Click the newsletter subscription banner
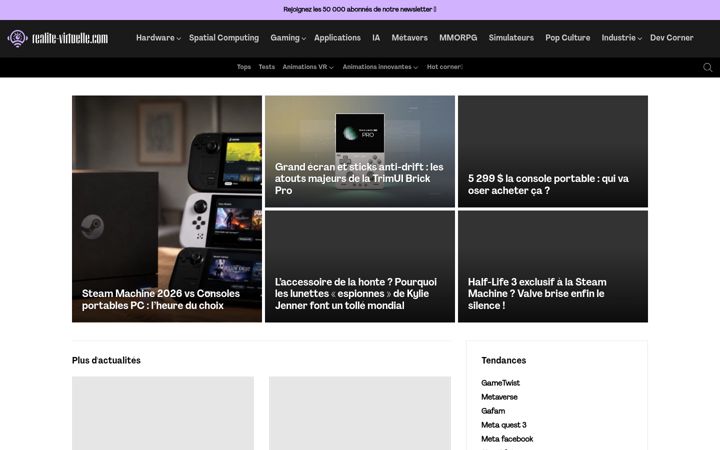This screenshot has width=720, height=450. coord(360,9)
